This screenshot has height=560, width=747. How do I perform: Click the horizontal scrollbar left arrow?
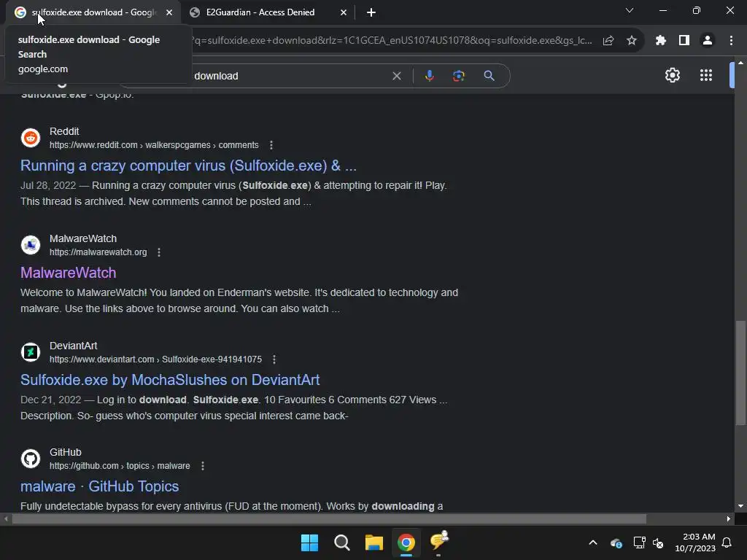pyautogui.click(x=6, y=519)
